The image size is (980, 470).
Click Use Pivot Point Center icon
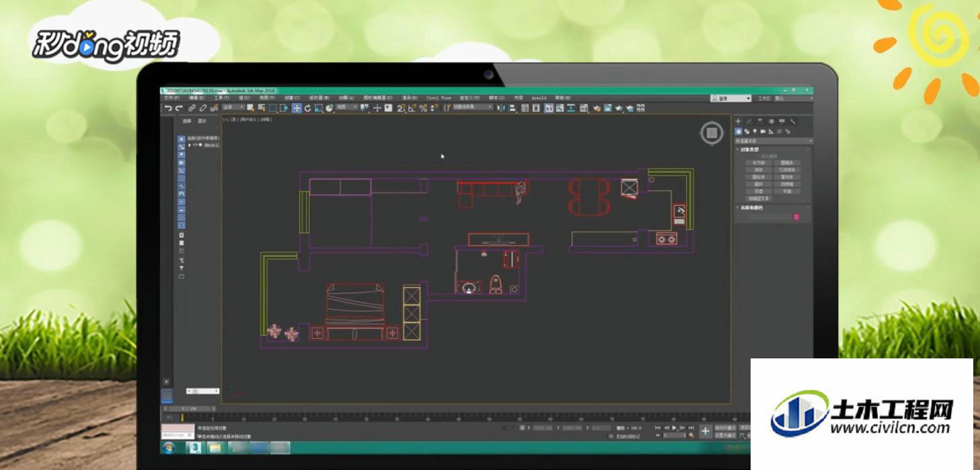pos(365,108)
